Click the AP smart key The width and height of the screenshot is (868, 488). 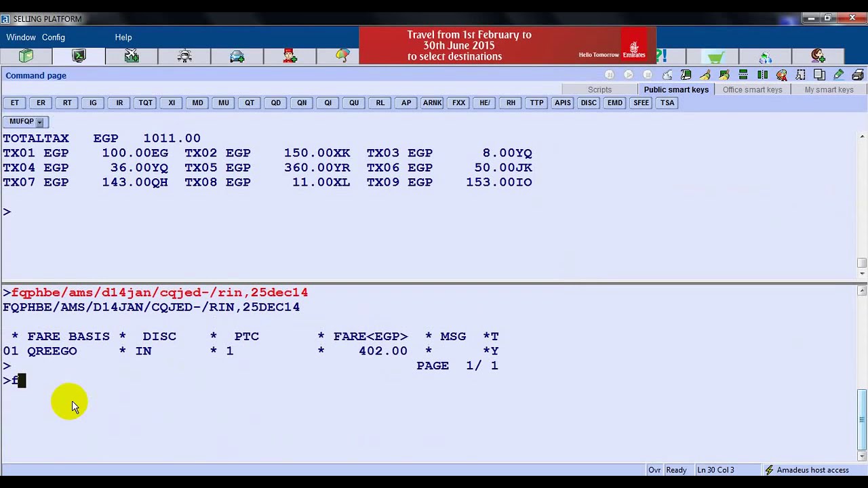tap(406, 103)
